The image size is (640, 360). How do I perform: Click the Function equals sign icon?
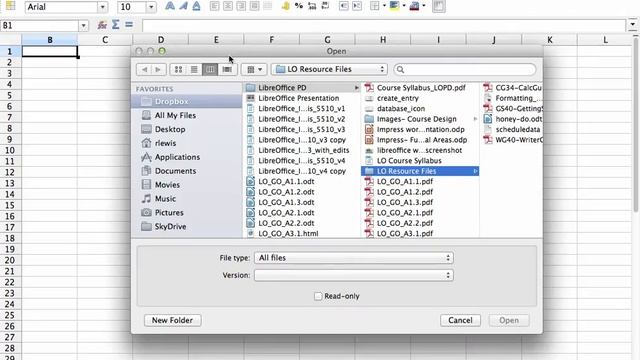[129, 25]
